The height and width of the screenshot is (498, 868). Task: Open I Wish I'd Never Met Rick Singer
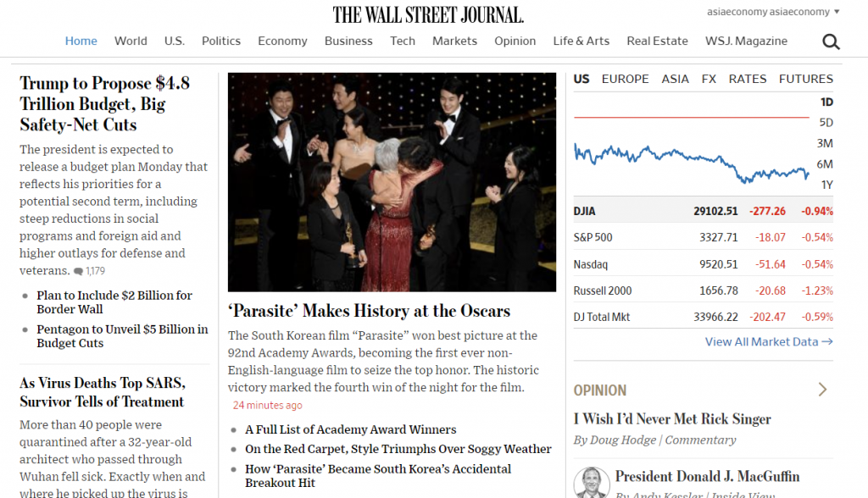(x=672, y=419)
